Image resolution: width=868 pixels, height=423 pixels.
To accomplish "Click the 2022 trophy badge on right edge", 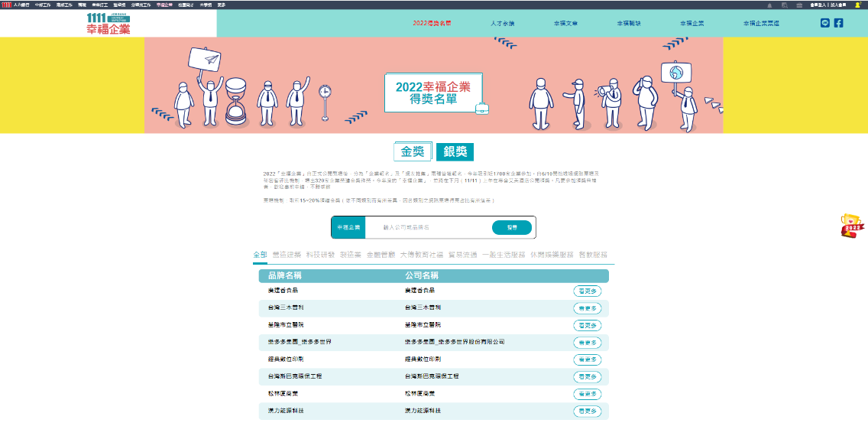I will 852,226.
